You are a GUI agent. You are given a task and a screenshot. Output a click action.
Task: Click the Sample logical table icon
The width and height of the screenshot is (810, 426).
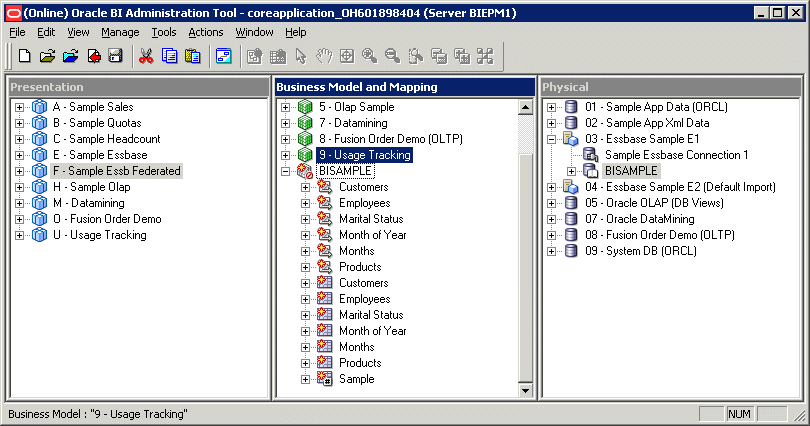coord(324,379)
